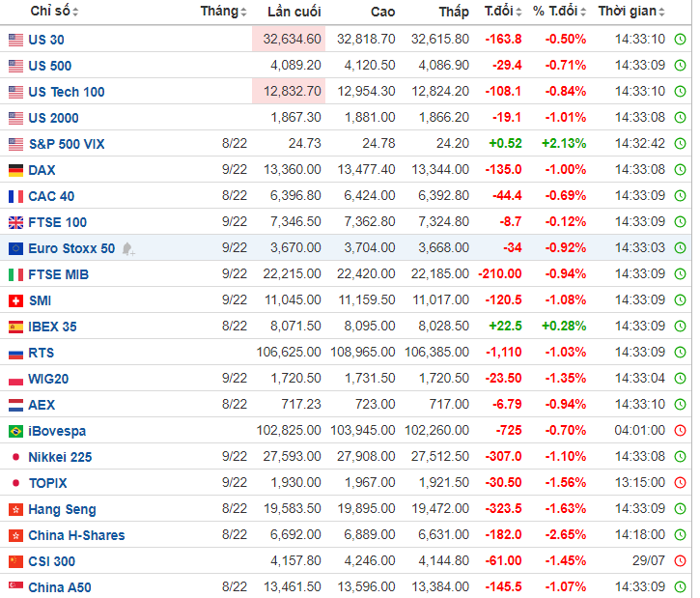This screenshot has height=598, width=700.
Task: Create alert bell icon for Euro Stoxx 50
Action: (x=128, y=248)
